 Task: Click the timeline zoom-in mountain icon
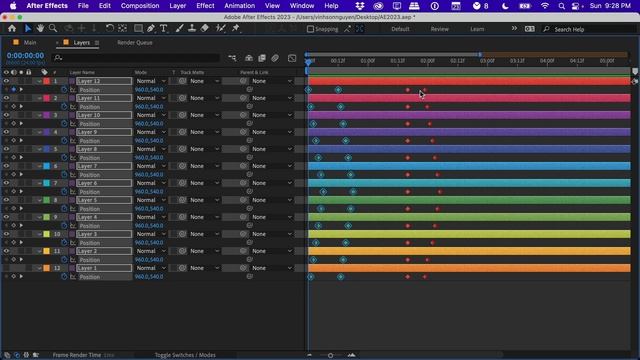coord(351,355)
